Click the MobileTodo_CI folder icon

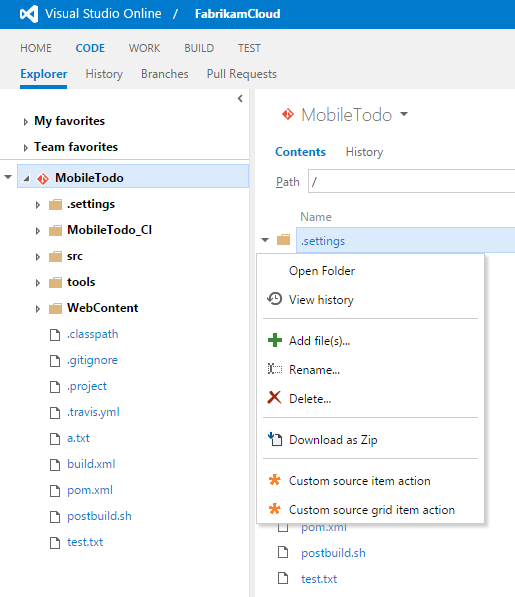56,230
